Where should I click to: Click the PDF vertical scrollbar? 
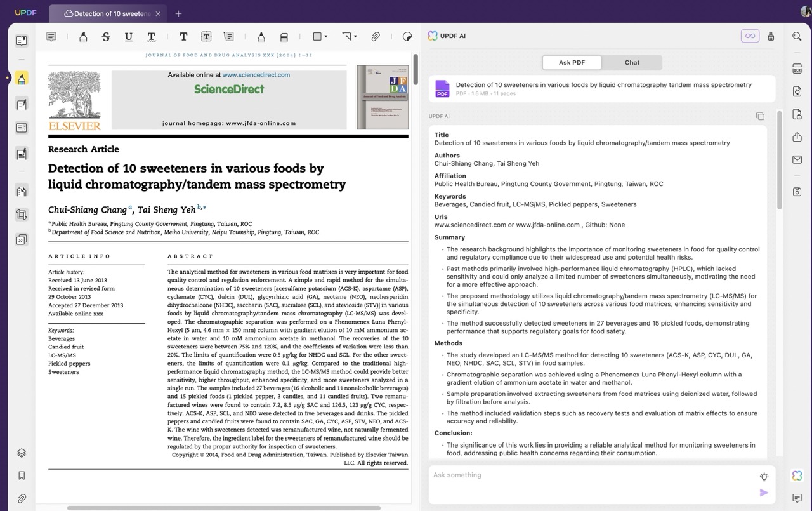(416, 69)
